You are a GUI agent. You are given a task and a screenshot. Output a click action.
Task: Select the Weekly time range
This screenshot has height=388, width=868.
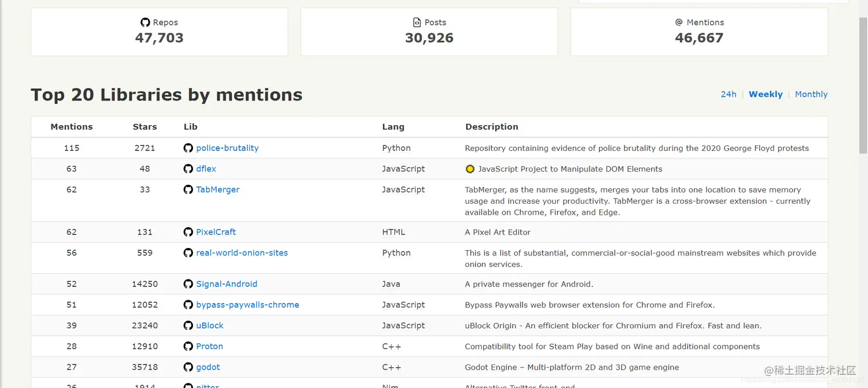(x=766, y=94)
